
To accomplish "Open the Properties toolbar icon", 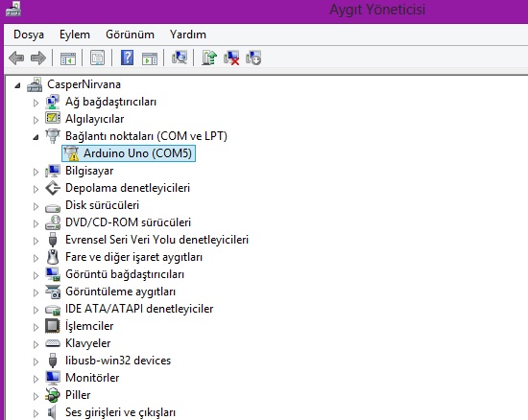I will point(97,58).
